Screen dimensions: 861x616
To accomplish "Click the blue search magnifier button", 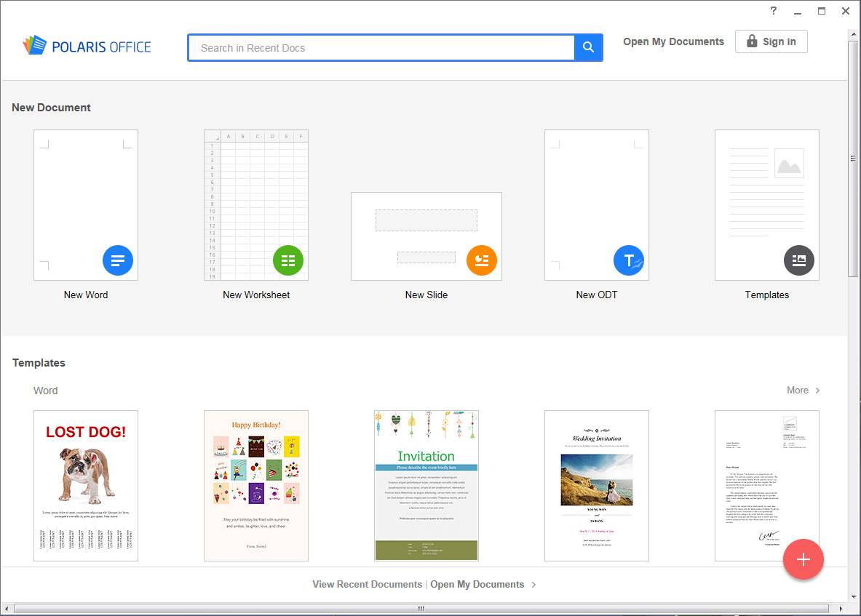I will [588, 48].
